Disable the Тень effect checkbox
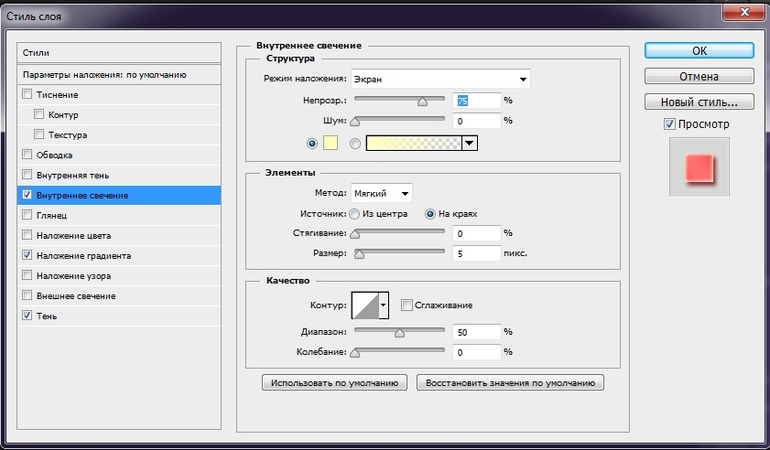Viewport: 770px width, 450px height. [27, 316]
